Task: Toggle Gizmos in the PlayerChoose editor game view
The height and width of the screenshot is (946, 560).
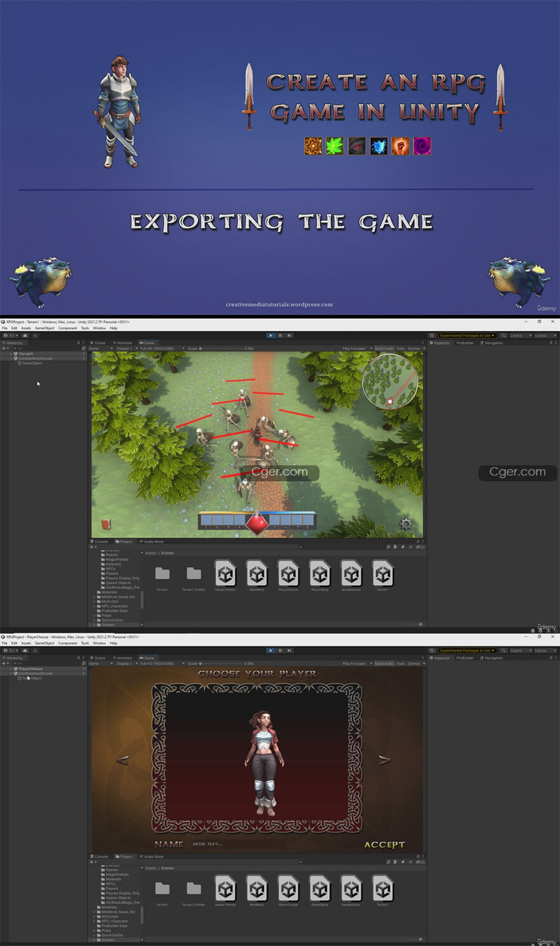Action: point(414,663)
